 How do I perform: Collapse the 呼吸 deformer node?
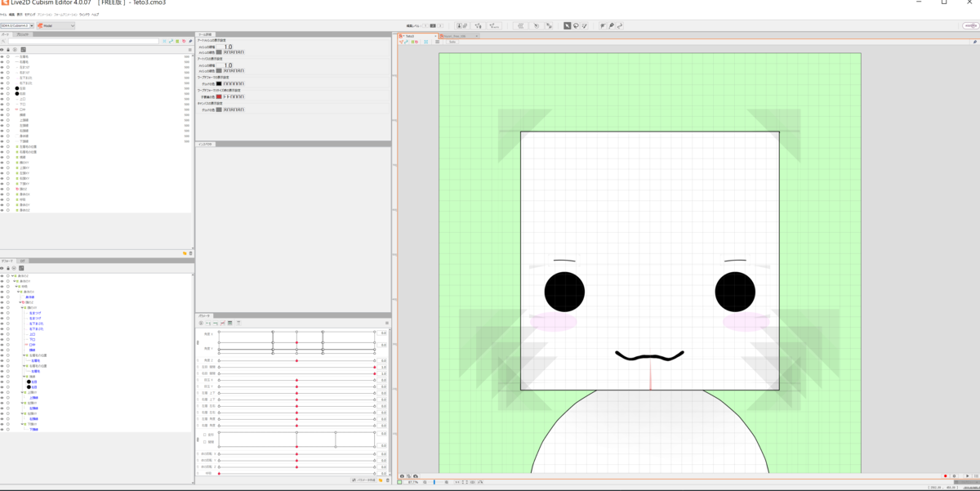coord(16,287)
